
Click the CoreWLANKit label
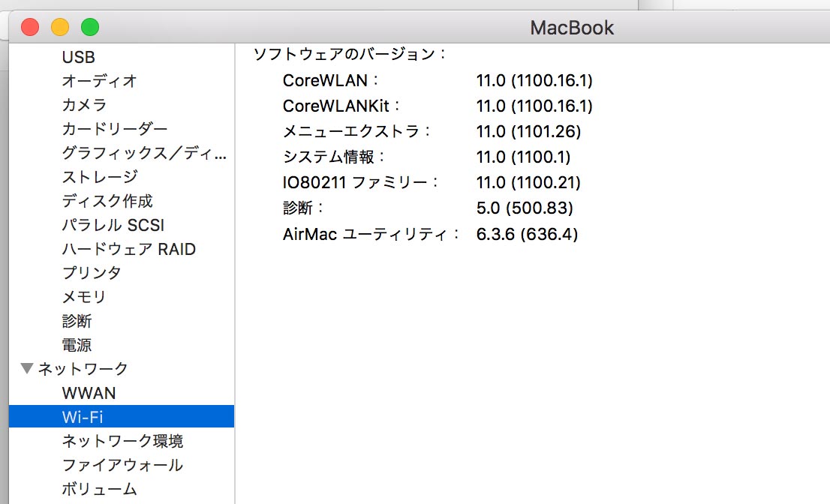[x=341, y=106]
